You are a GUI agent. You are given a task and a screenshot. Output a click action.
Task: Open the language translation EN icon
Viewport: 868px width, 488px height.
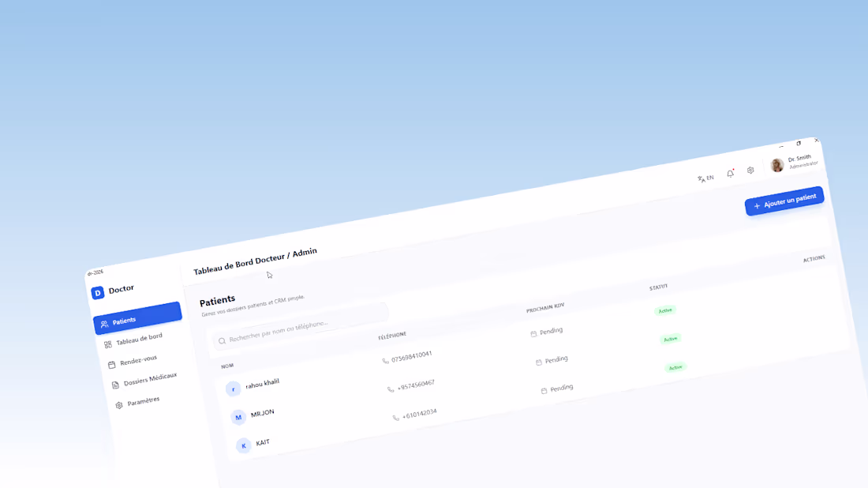(703, 178)
